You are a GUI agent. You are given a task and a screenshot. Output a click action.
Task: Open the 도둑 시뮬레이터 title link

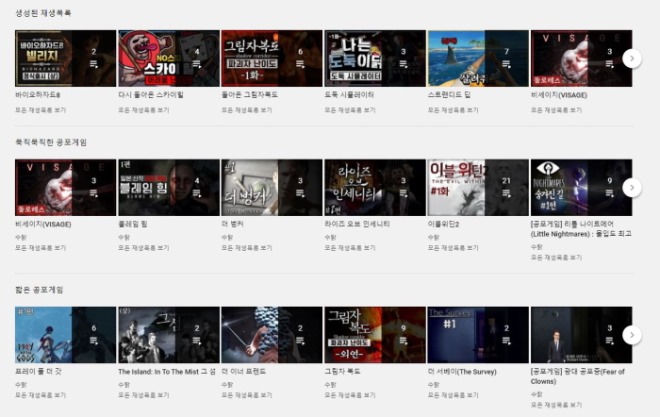click(349, 95)
